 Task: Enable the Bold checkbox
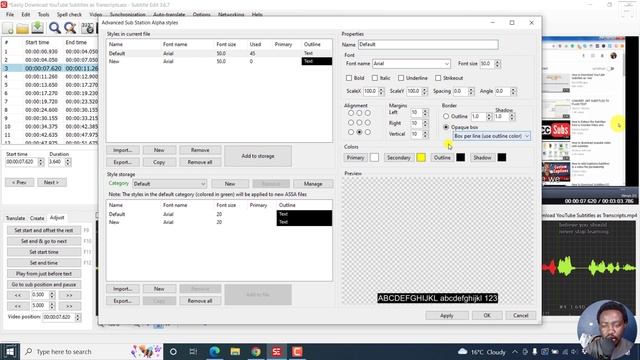click(349, 78)
